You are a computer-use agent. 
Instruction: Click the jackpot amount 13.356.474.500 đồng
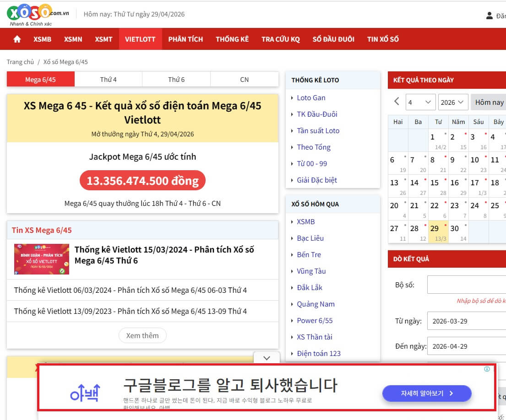pyautogui.click(x=142, y=181)
